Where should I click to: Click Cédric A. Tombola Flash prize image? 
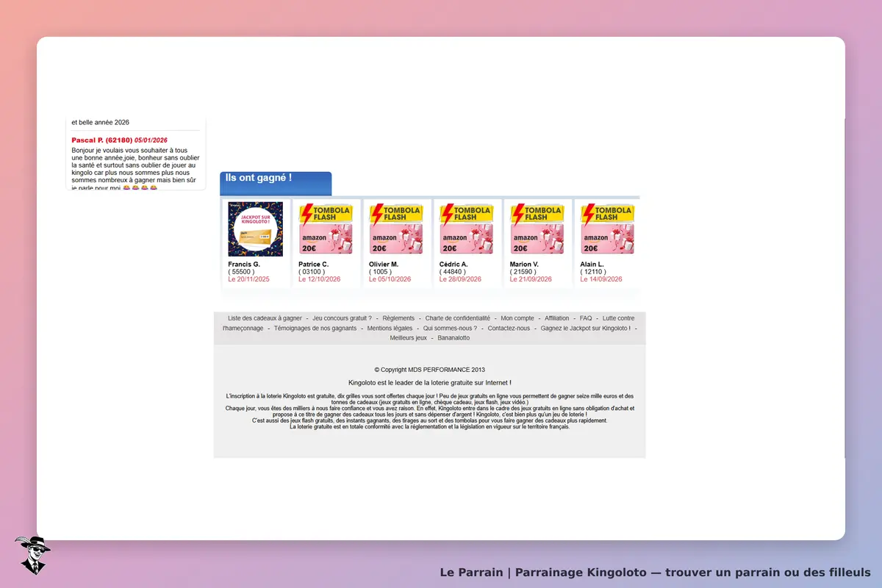click(467, 229)
